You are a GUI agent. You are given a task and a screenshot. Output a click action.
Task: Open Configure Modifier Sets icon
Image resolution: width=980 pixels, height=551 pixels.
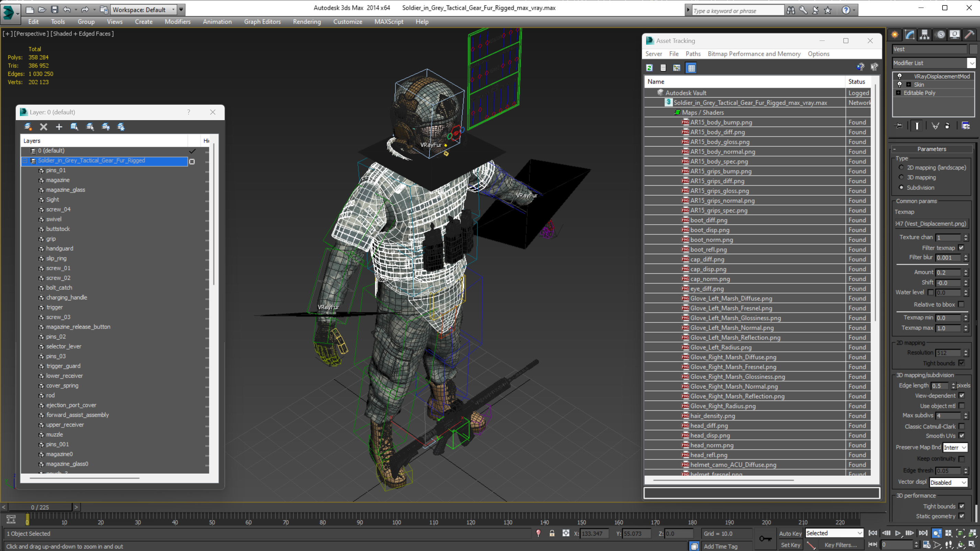coord(966,126)
